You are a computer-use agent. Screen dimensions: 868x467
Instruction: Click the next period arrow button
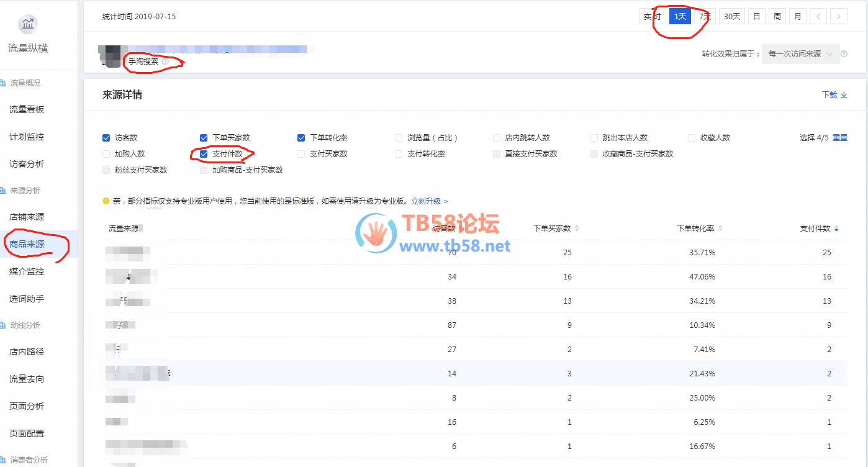pos(839,17)
